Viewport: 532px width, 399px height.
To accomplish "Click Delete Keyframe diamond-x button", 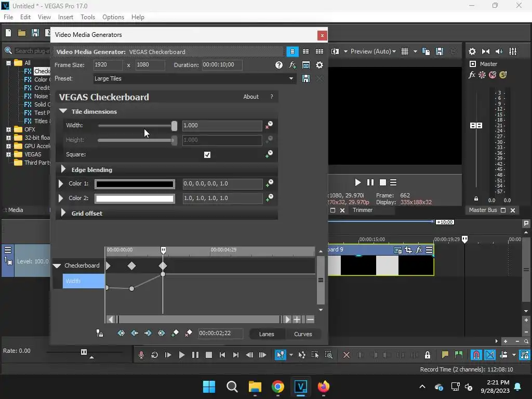I will (x=188, y=333).
